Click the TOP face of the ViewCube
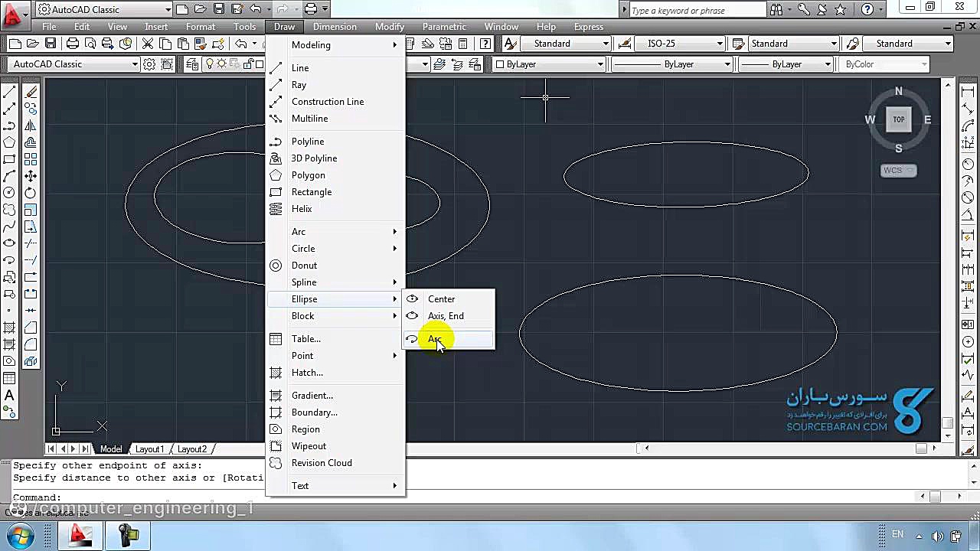 click(899, 119)
